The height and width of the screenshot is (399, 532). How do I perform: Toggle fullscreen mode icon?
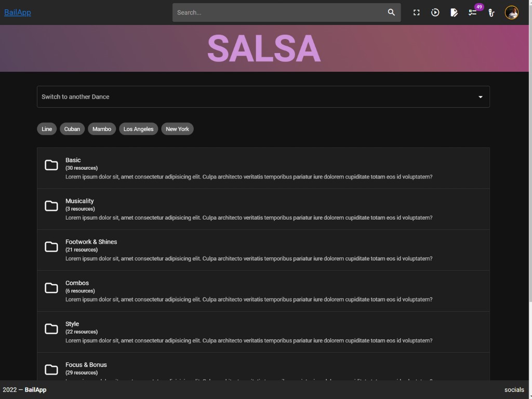(416, 12)
